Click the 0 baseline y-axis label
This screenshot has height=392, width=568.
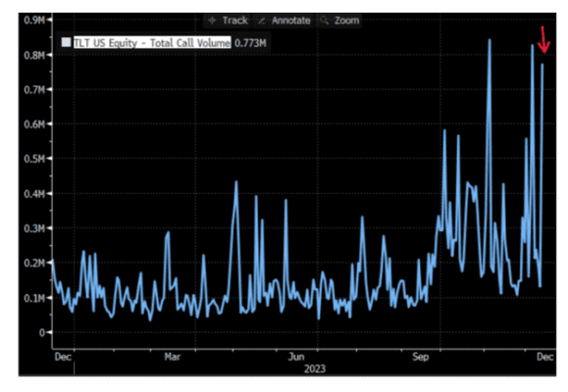point(42,332)
